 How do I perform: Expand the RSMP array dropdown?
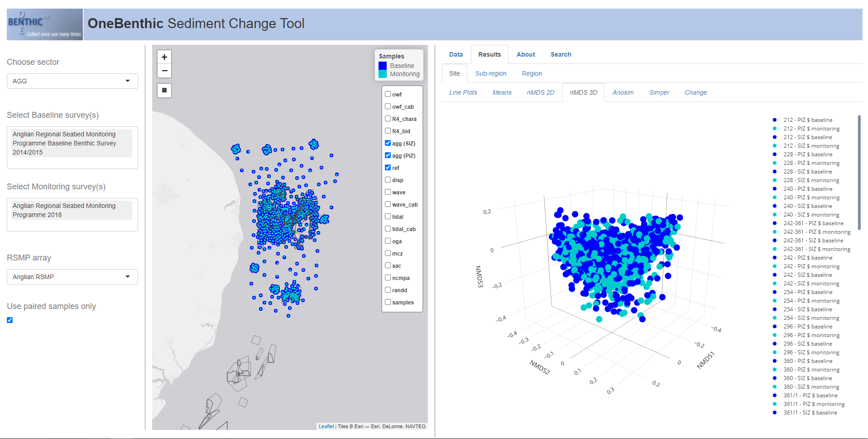[72, 277]
